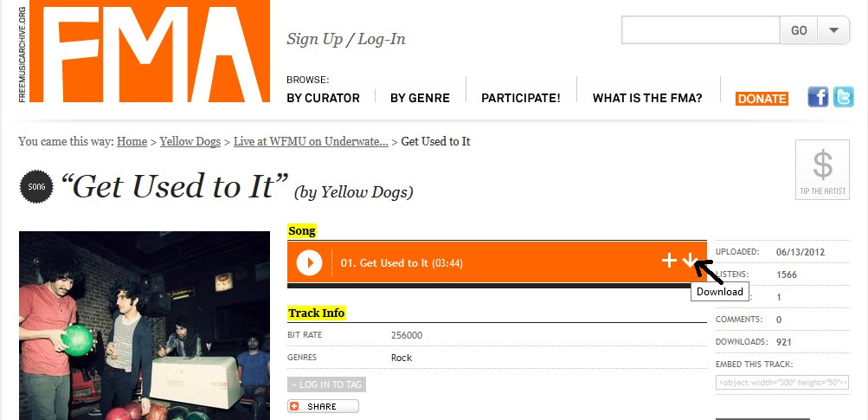
Task: Play the Get Used to It track
Action: [x=309, y=262]
